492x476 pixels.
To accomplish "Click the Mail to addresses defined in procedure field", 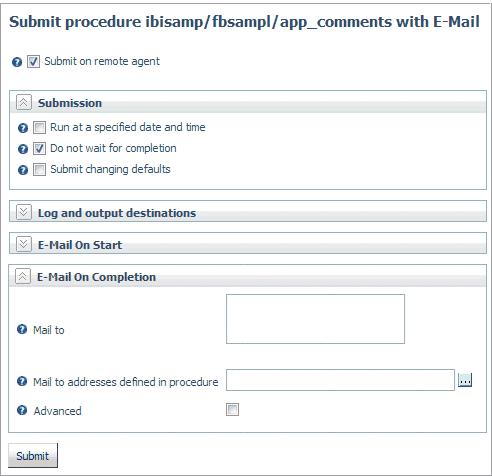I will click(340, 380).
